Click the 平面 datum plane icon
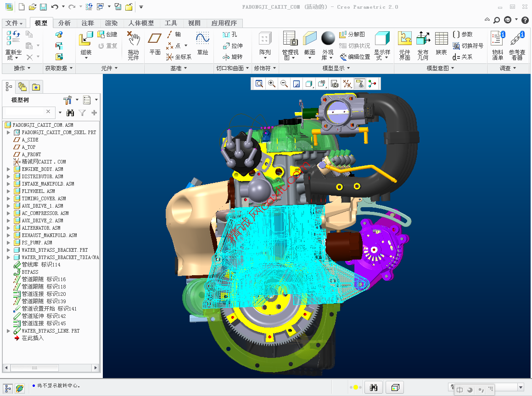The image size is (532, 396). coord(155,44)
